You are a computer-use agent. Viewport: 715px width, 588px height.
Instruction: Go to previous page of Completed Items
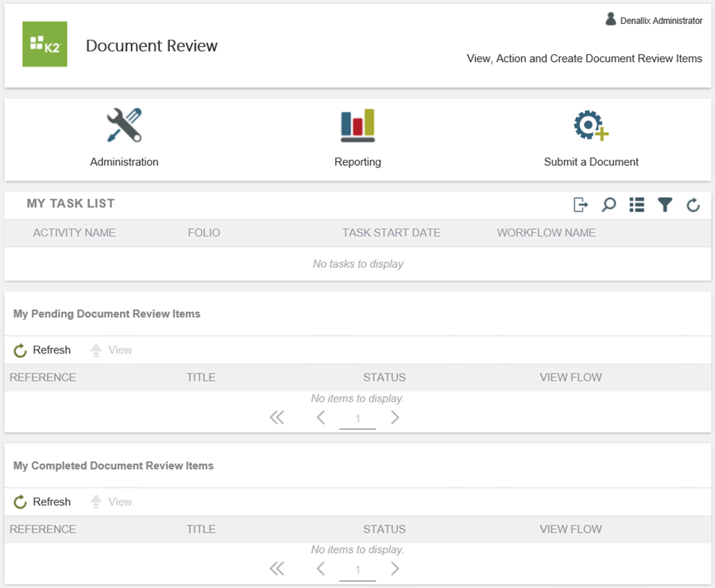pos(321,569)
